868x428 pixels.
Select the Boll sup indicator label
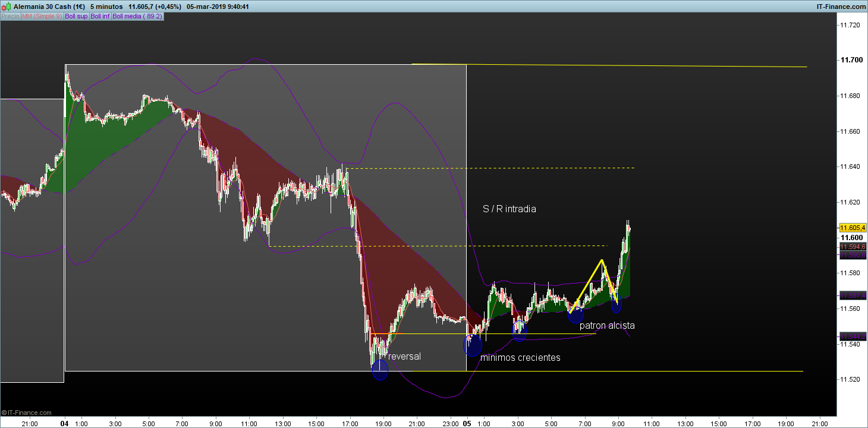(x=76, y=16)
